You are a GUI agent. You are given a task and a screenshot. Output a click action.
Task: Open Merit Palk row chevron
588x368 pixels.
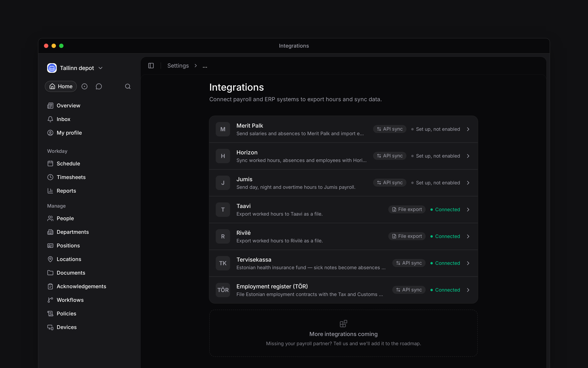click(x=468, y=129)
